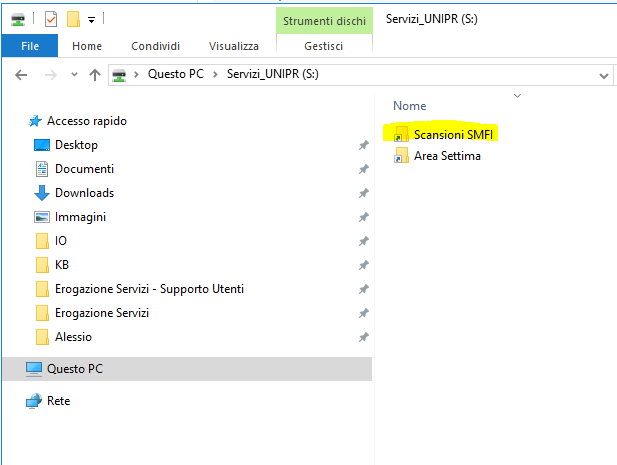Image resolution: width=617 pixels, height=465 pixels.
Task: Click the Up arrow navigation button
Action: [x=95, y=75]
